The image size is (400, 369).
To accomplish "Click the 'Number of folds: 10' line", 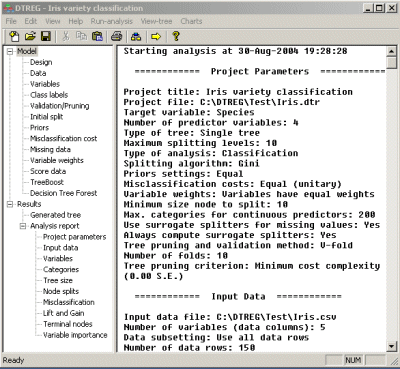I will [176, 256].
